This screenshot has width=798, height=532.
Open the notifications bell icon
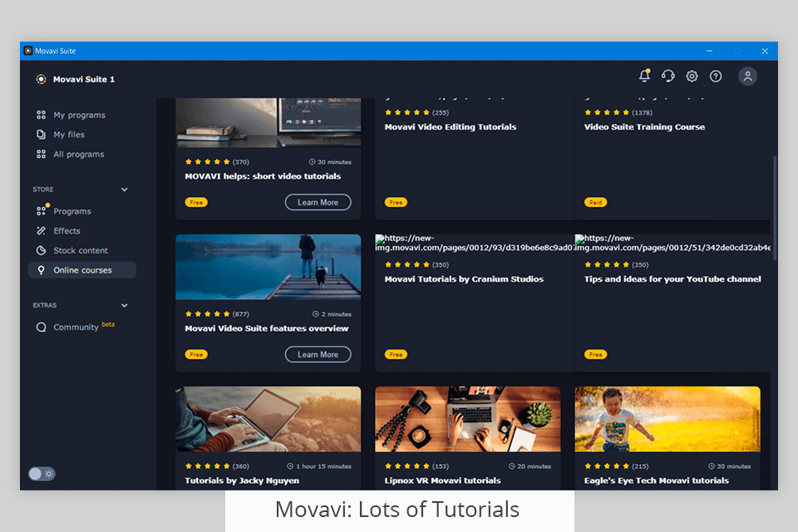click(644, 76)
